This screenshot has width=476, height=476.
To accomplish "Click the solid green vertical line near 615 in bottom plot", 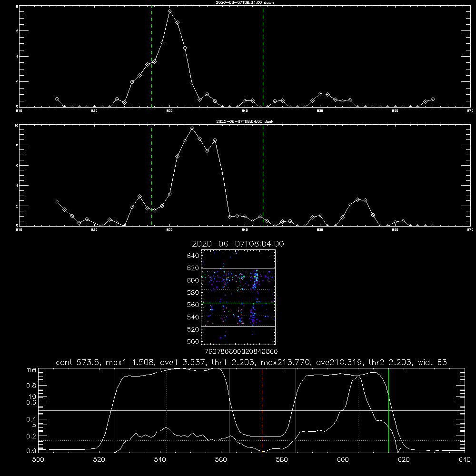I will coord(388,410).
